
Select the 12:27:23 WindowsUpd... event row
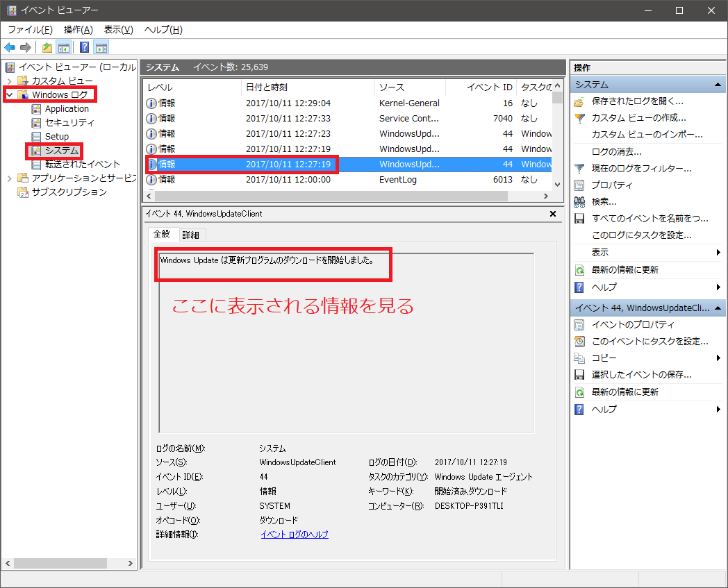pos(348,134)
